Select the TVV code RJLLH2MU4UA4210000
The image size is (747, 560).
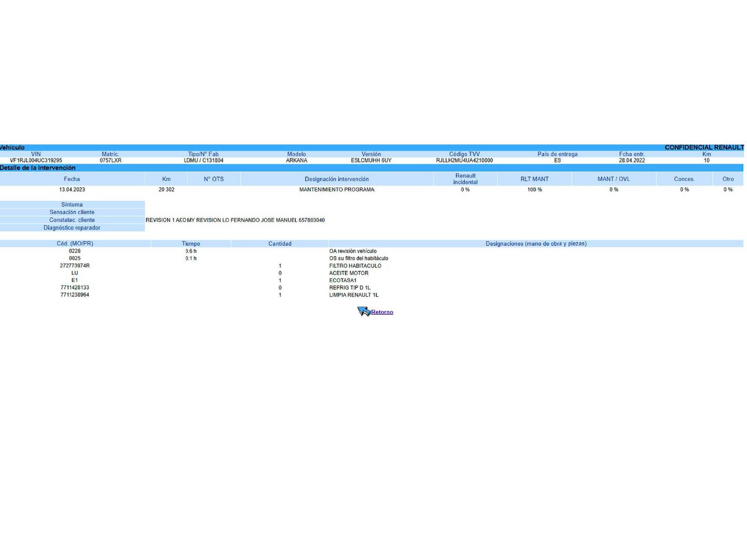(x=464, y=161)
